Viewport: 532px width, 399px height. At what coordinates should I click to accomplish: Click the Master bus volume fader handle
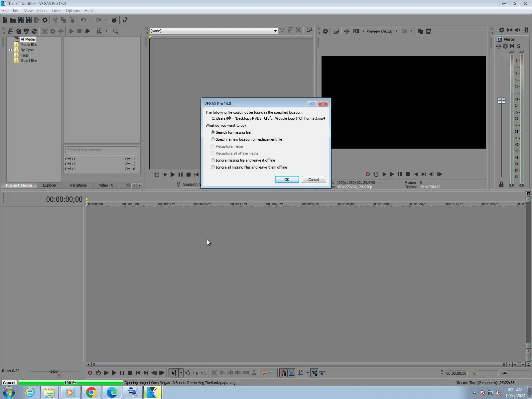pyautogui.click(x=501, y=100)
